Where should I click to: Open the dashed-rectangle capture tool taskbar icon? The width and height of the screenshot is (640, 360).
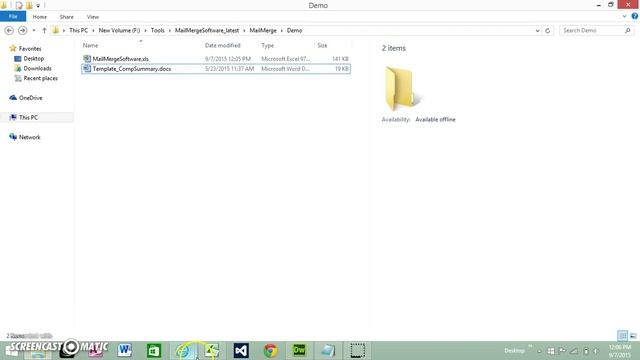(x=358, y=350)
